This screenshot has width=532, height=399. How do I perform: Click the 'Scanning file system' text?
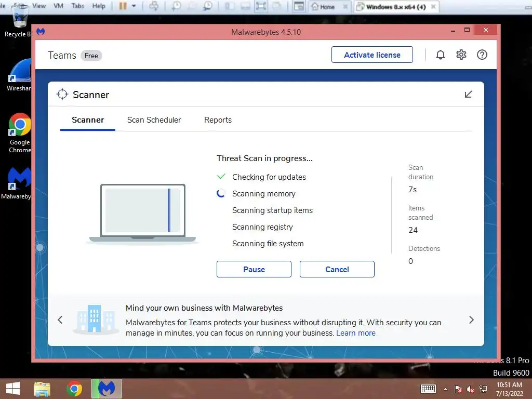click(268, 243)
